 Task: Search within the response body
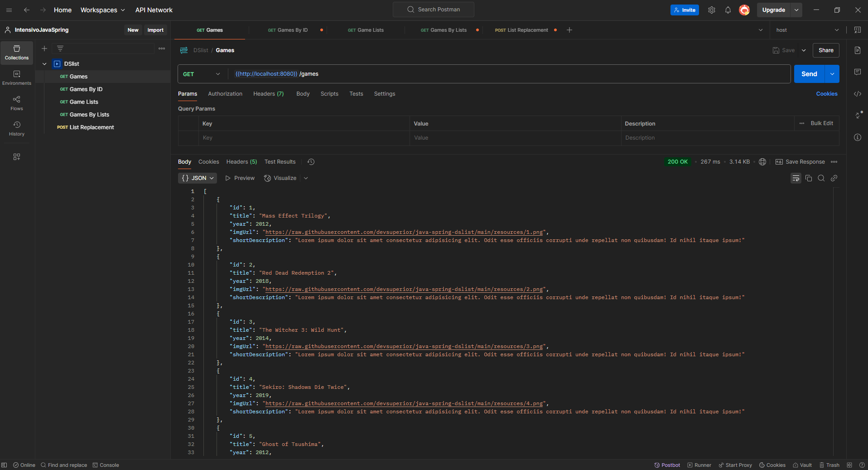point(821,178)
